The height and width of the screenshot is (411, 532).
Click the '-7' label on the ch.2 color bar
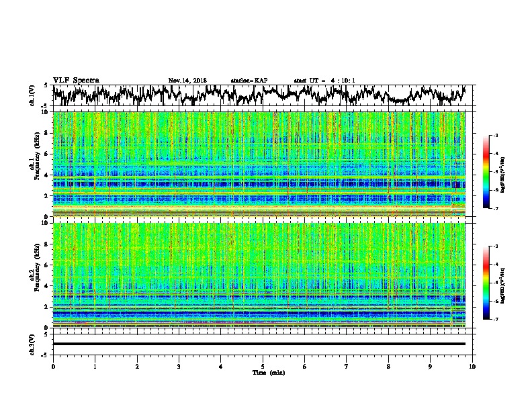[496, 320]
